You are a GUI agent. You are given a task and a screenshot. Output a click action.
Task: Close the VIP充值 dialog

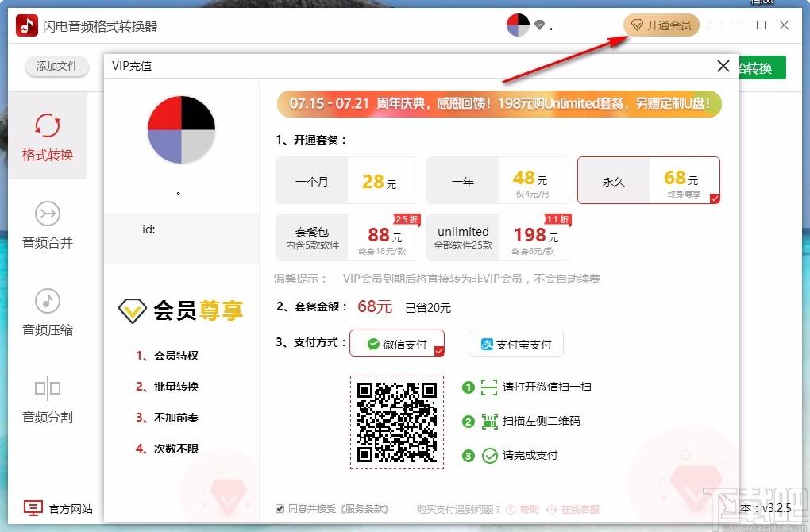[723, 66]
